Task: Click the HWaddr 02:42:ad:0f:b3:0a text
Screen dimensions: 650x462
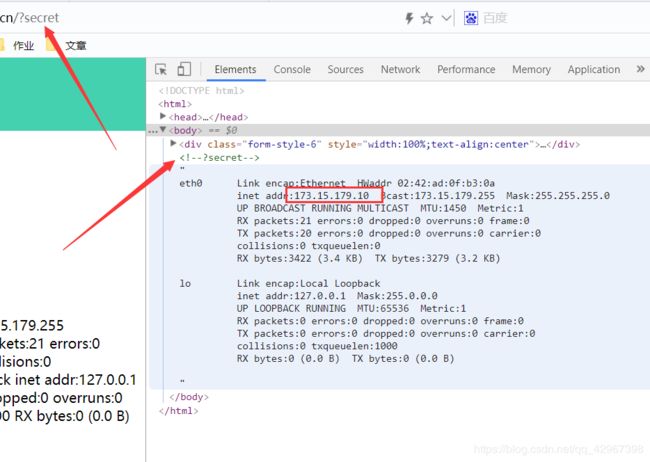Action: click(x=426, y=183)
